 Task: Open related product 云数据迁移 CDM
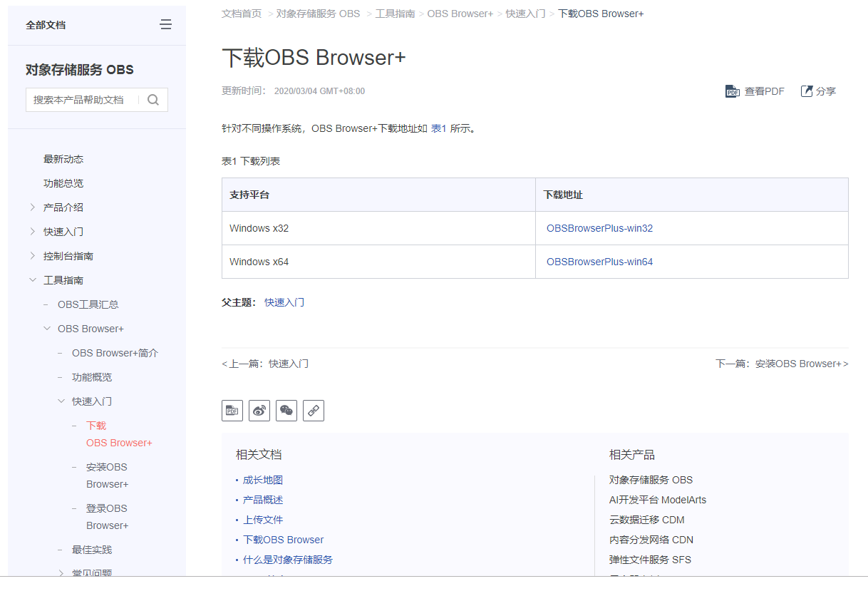tap(647, 520)
